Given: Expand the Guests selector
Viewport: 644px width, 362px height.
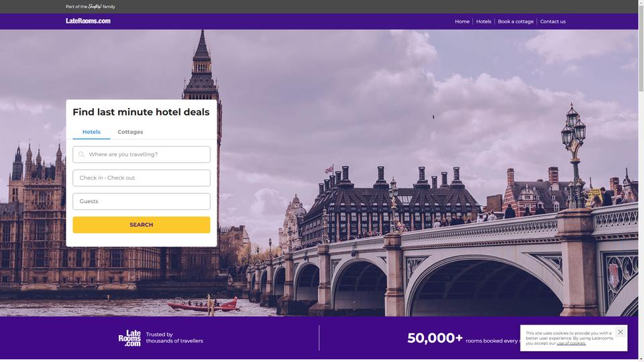Looking at the screenshot, I should point(142,202).
